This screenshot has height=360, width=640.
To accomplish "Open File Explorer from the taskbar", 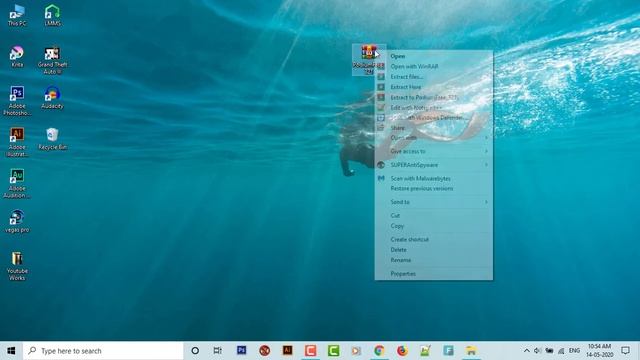I will [471, 350].
